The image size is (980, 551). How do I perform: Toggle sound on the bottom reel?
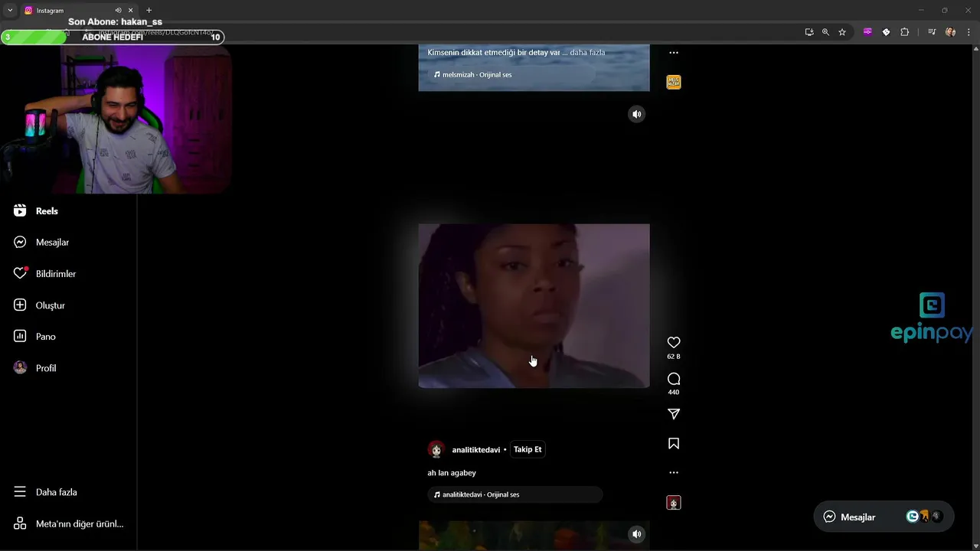point(636,534)
